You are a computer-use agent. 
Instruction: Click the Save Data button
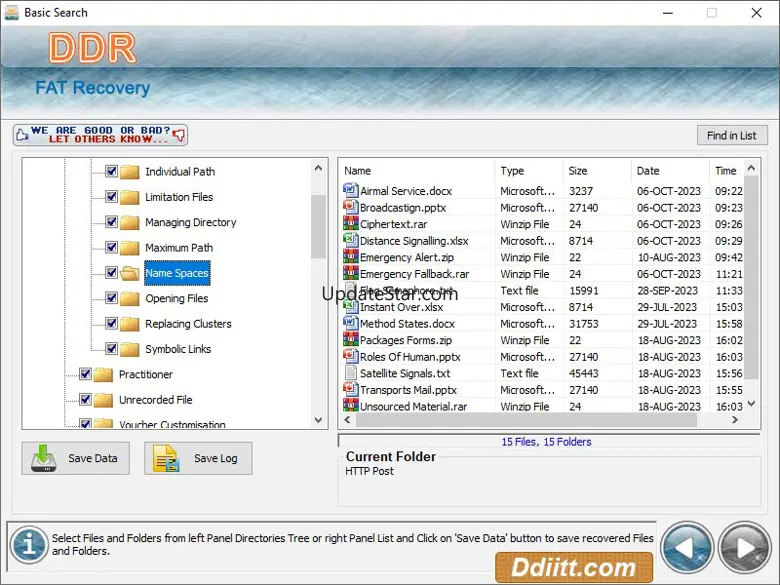pyautogui.click(x=75, y=458)
